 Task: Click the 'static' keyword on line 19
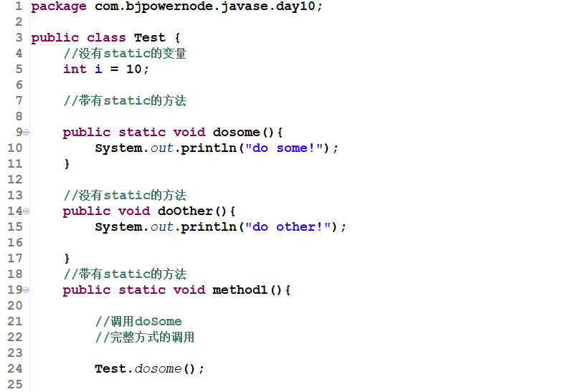pos(142,290)
